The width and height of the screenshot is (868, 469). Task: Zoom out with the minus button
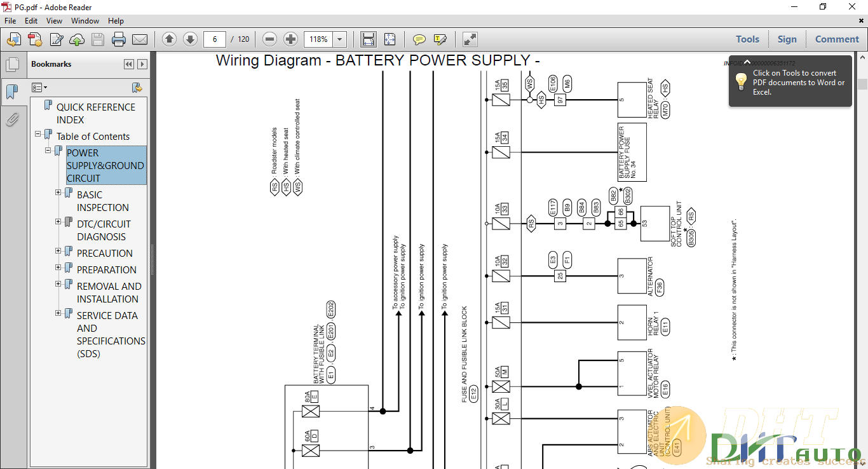pyautogui.click(x=270, y=39)
